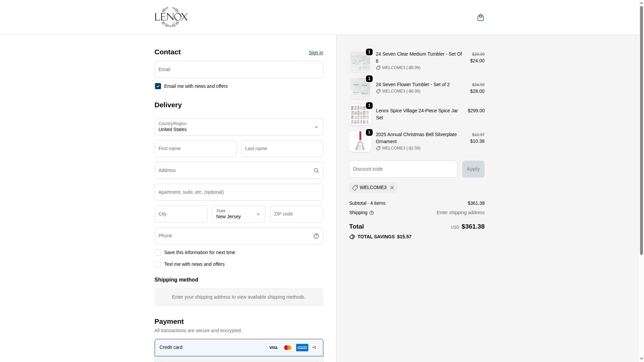Click the American Express card icon
Screen dimensions: 644x362
point(302,348)
